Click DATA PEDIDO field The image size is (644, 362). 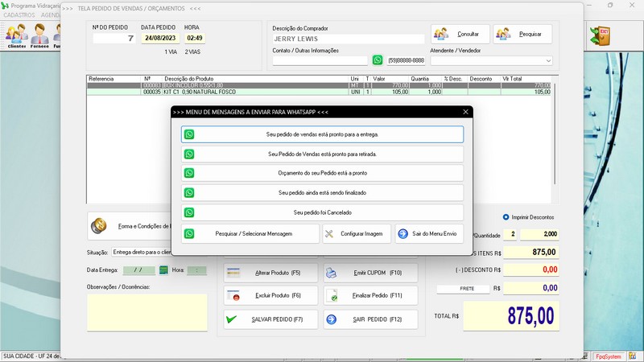(x=160, y=38)
